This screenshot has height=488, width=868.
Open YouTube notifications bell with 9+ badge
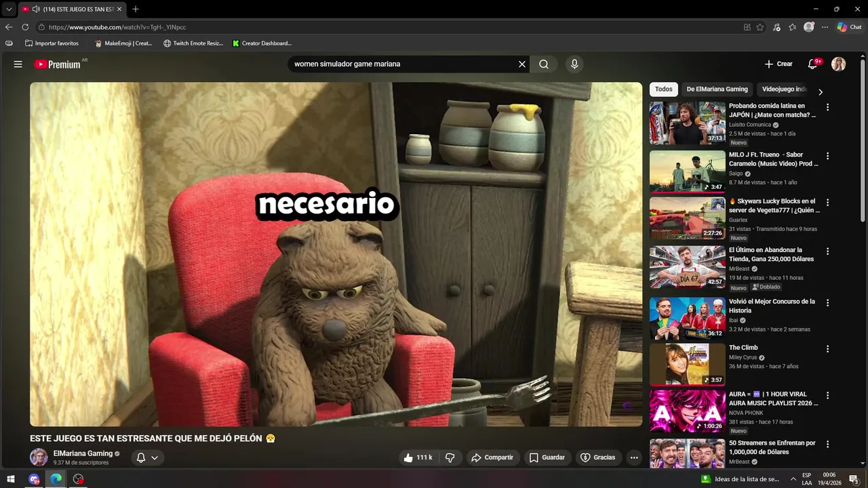(813, 64)
